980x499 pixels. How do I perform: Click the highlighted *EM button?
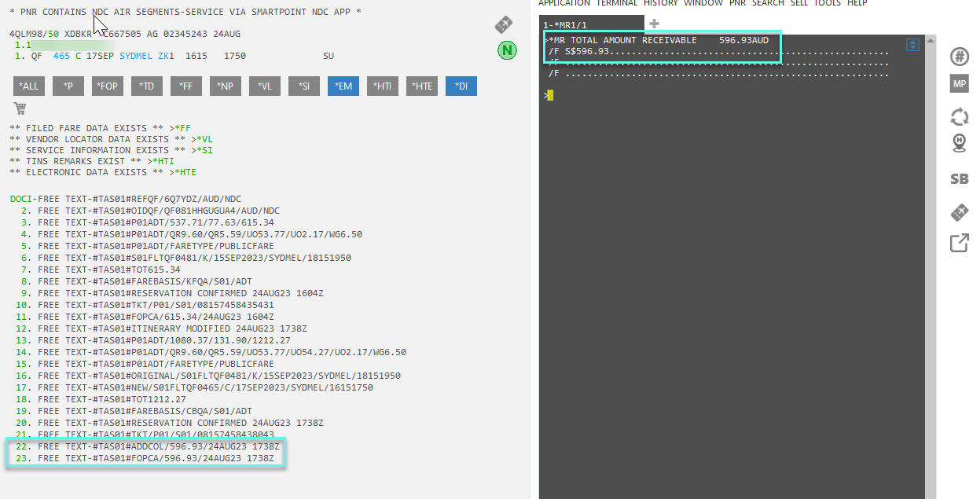click(x=343, y=86)
